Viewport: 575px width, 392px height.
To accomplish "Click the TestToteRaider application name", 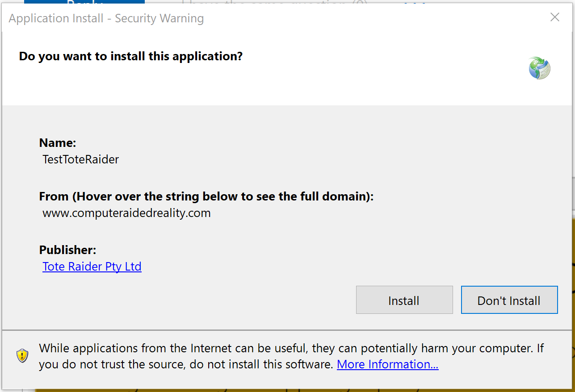I will pos(81,159).
